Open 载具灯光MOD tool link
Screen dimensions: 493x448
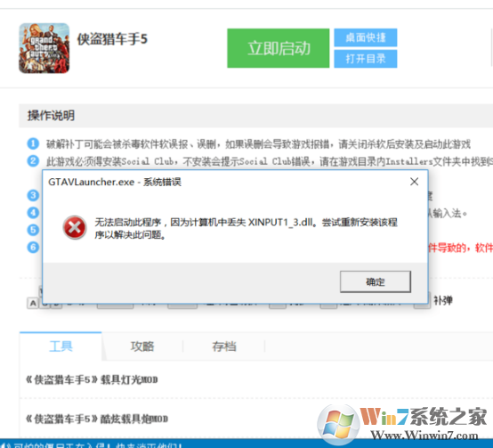[x=92, y=379]
